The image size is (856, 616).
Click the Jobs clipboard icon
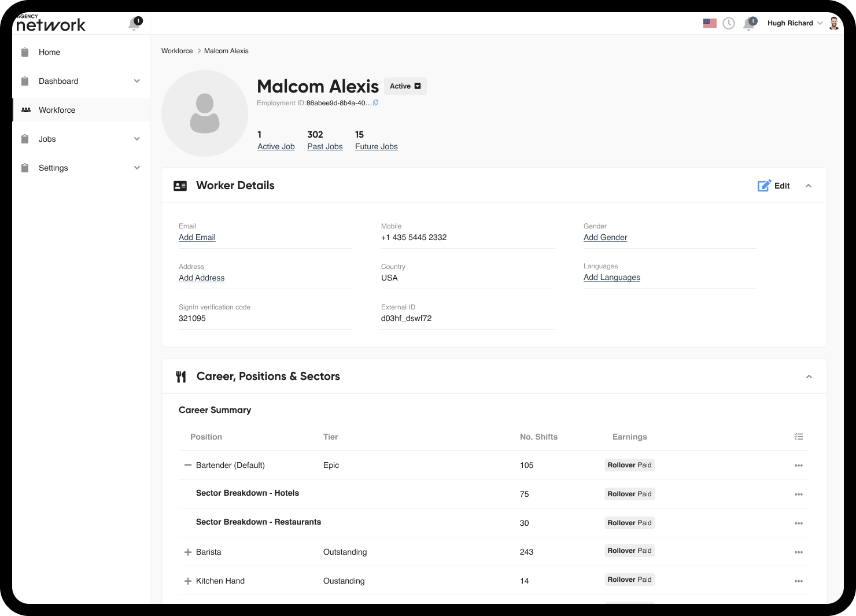coord(25,139)
